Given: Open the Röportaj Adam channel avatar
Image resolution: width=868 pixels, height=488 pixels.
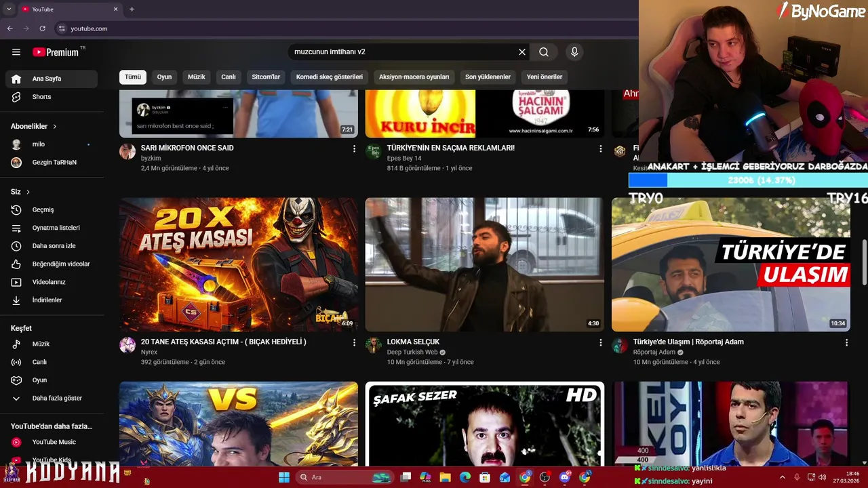Looking at the screenshot, I should 620,346.
